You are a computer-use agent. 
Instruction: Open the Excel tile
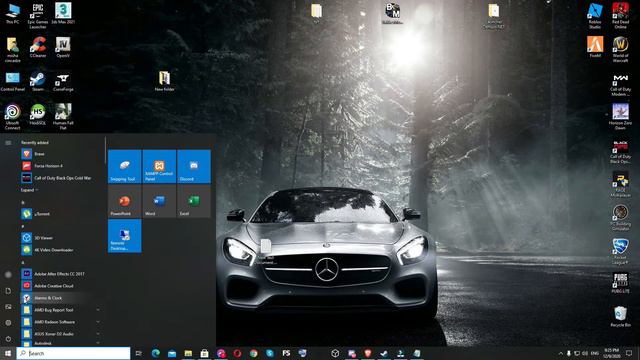[x=194, y=201]
